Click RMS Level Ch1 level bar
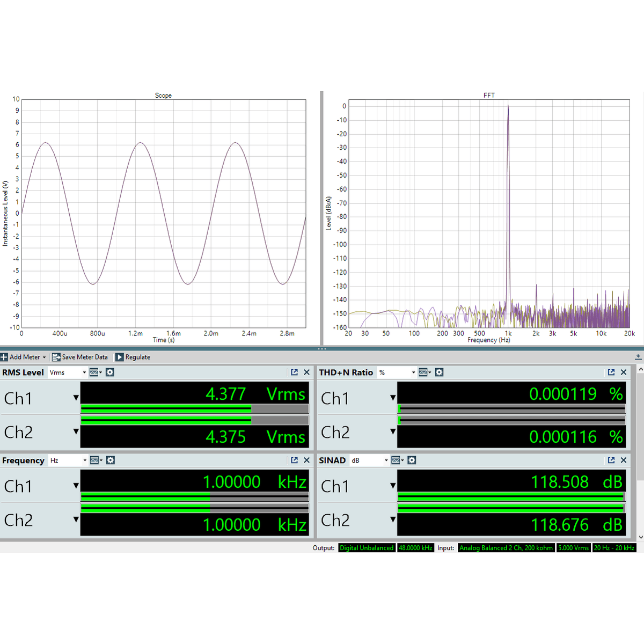The height and width of the screenshot is (644, 644). click(194, 409)
